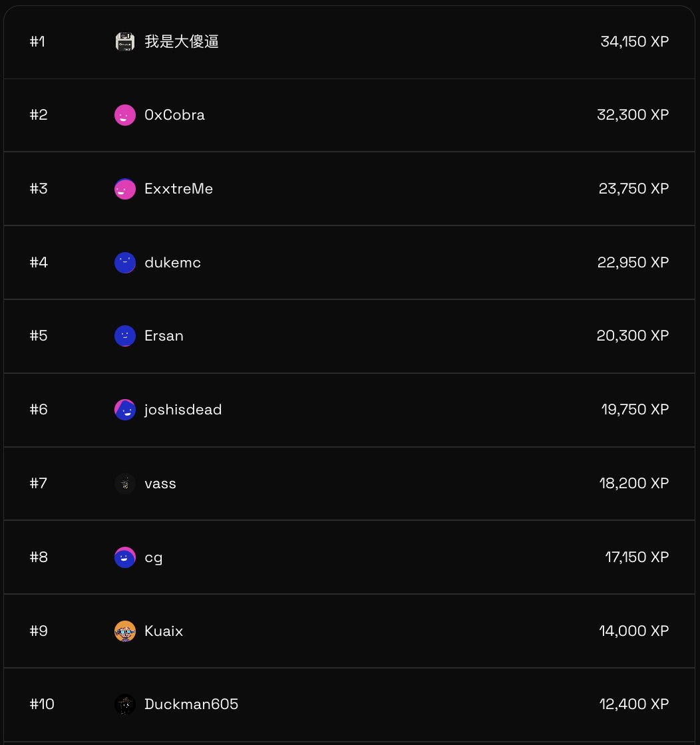700x745 pixels.
Task: Click vass's dark avatar image
Action: point(125,484)
